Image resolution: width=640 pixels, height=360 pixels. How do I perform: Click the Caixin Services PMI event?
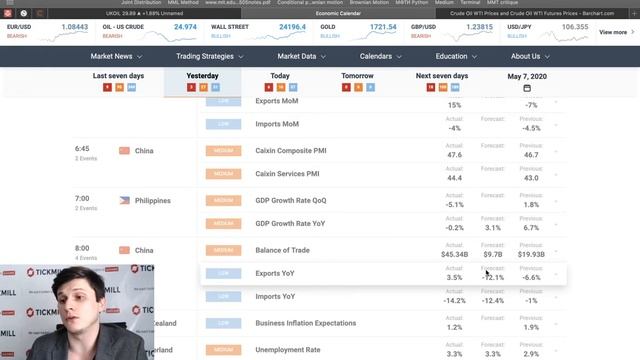[287, 174]
